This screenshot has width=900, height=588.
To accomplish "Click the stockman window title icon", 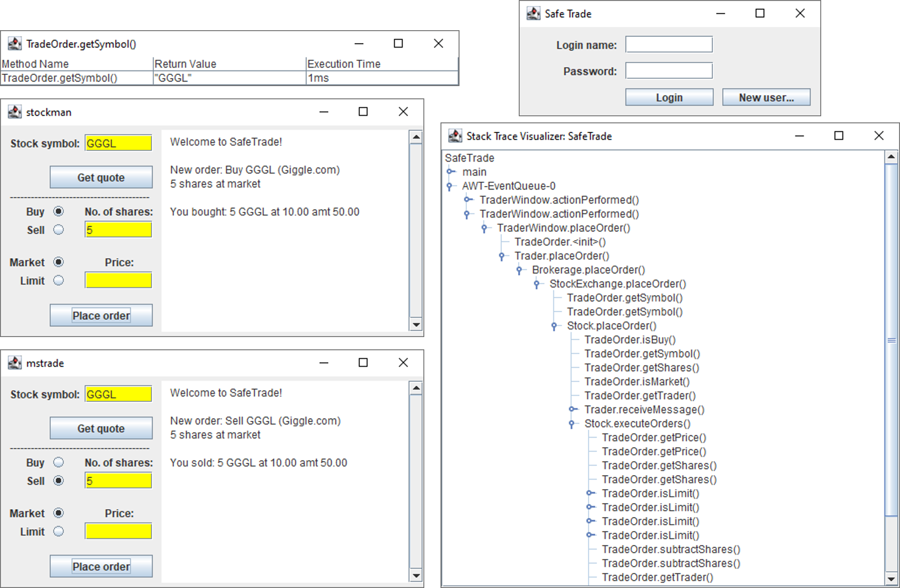I will click(15, 112).
